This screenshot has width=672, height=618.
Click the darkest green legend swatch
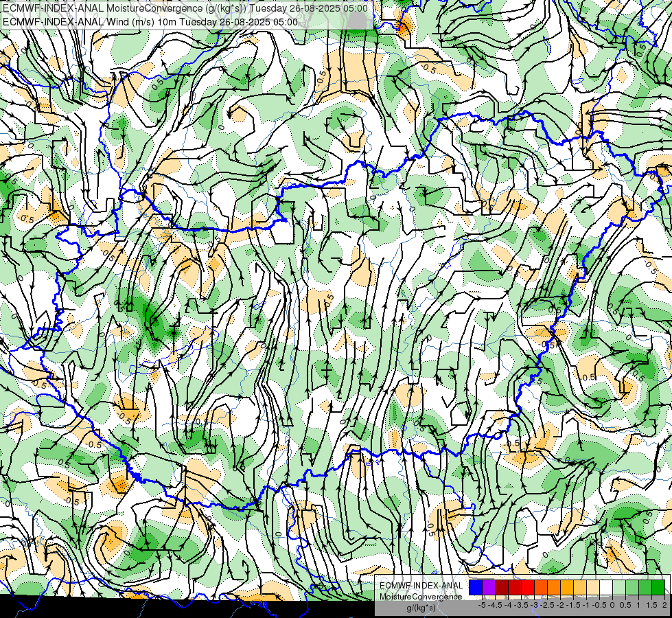[658, 587]
